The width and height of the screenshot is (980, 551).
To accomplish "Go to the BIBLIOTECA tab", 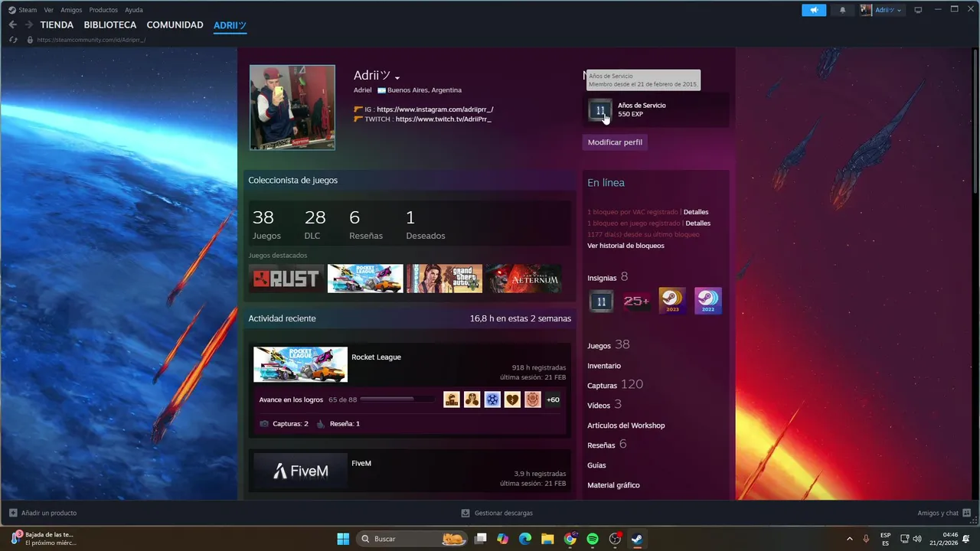I will 110,25.
